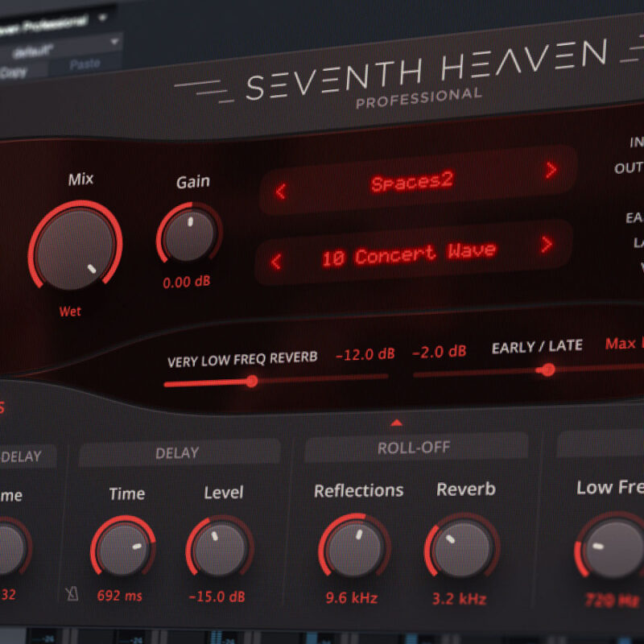
Task: Click the -12.0 dB very low freq value
Action: 365,354
